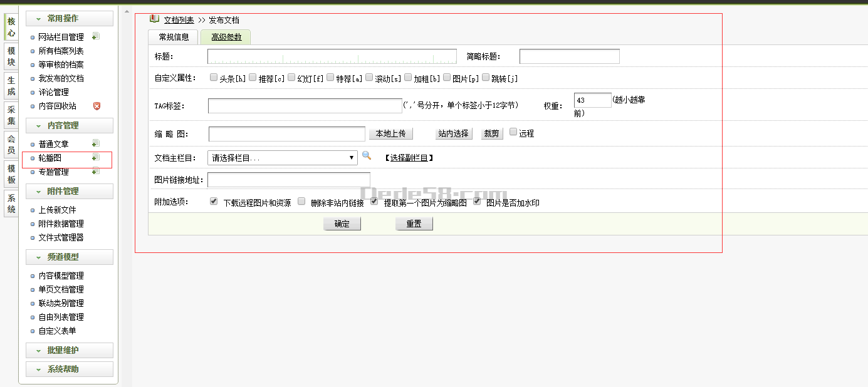Click the 确定 submit button
This screenshot has width=868, height=387.
coord(342,224)
